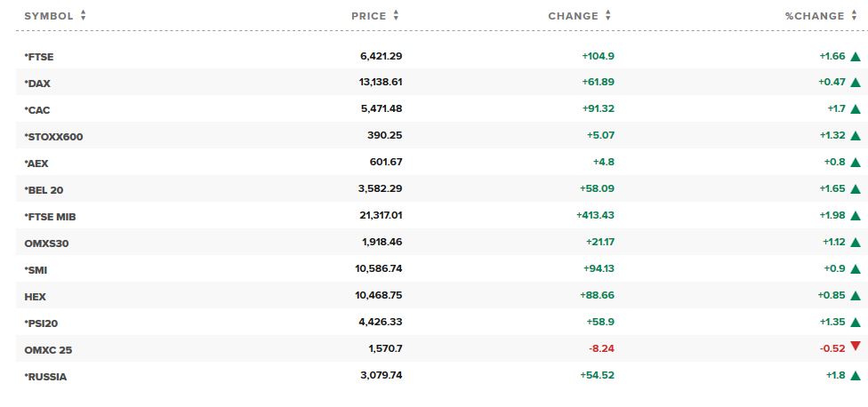Screen dimensions: 868x407
Task: Click the PRICE column header label
Action: [369, 16]
